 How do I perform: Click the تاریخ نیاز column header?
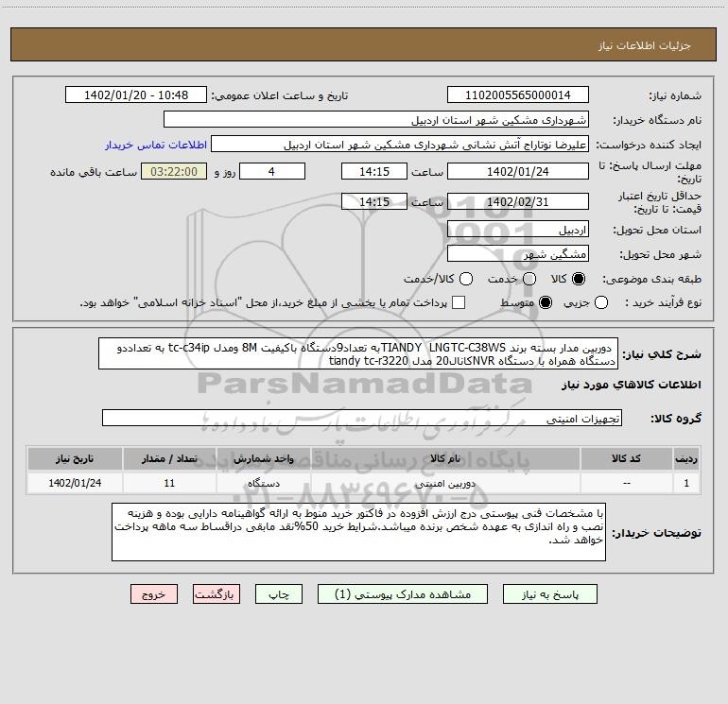click(75, 458)
